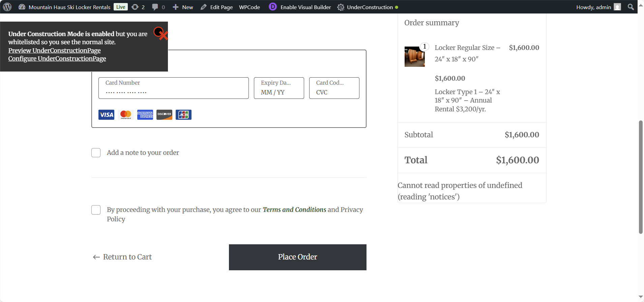Click the Place Order button

(x=298, y=257)
